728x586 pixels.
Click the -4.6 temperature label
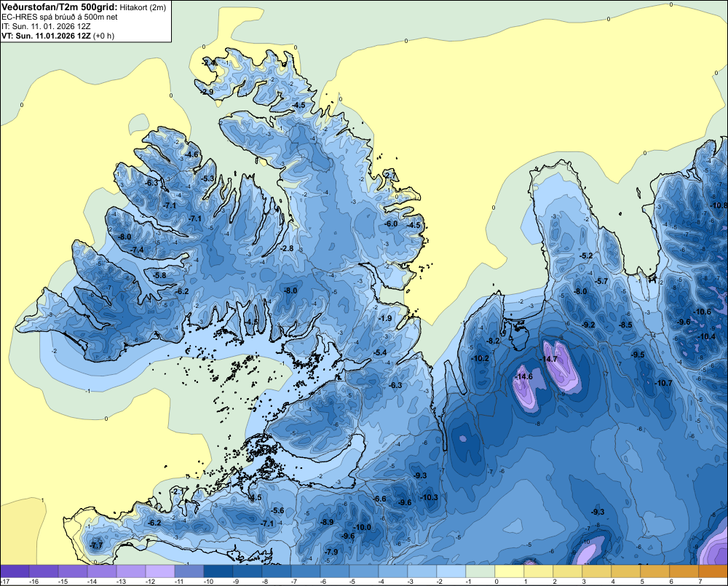tap(191, 154)
